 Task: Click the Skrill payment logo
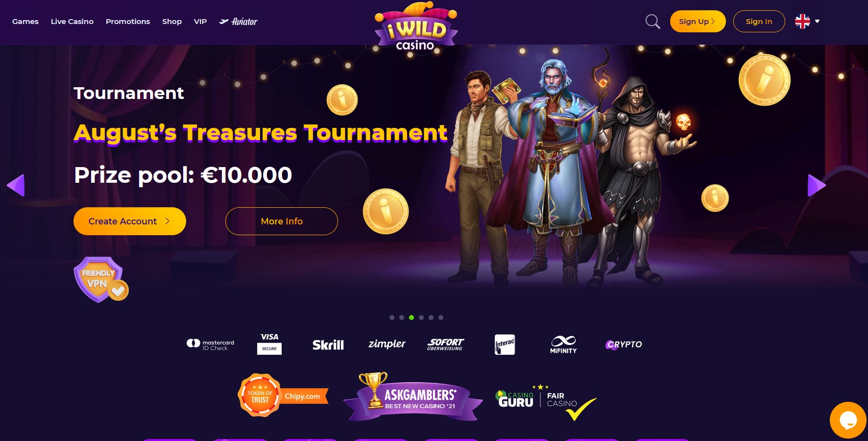tap(328, 345)
